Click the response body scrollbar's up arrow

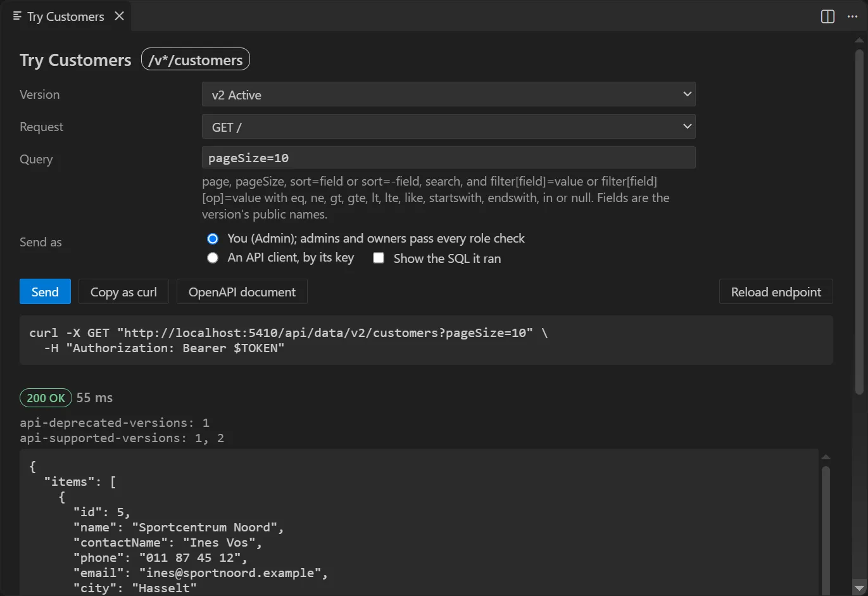826,457
